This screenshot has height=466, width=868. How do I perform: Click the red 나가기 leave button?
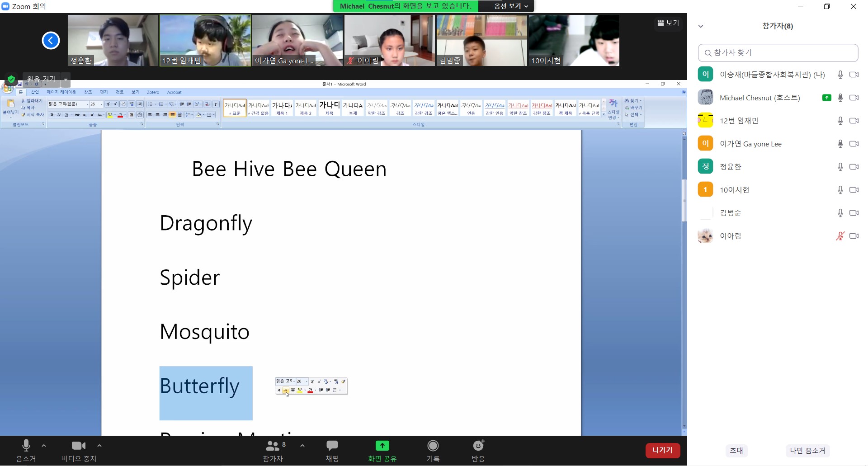click(662, 450)
